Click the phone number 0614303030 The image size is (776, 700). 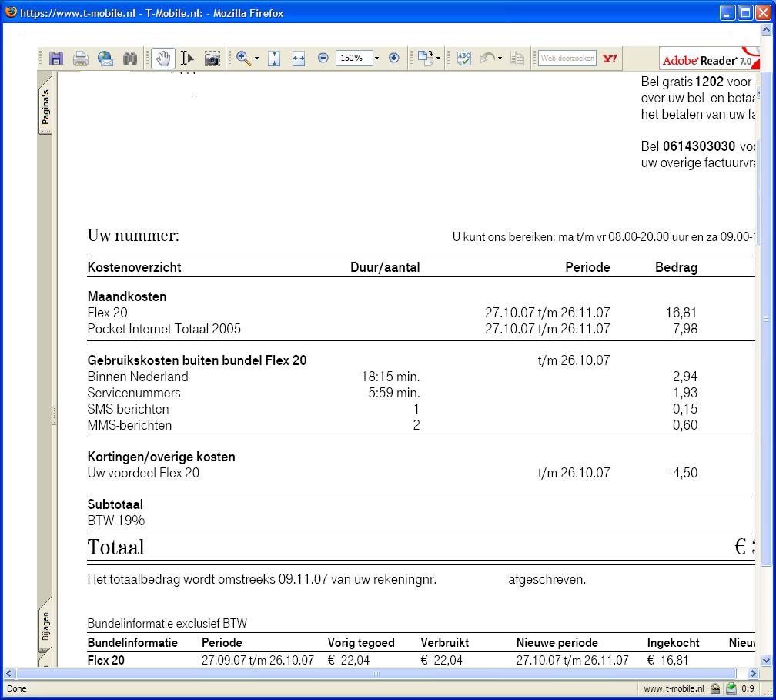point(699,146)
